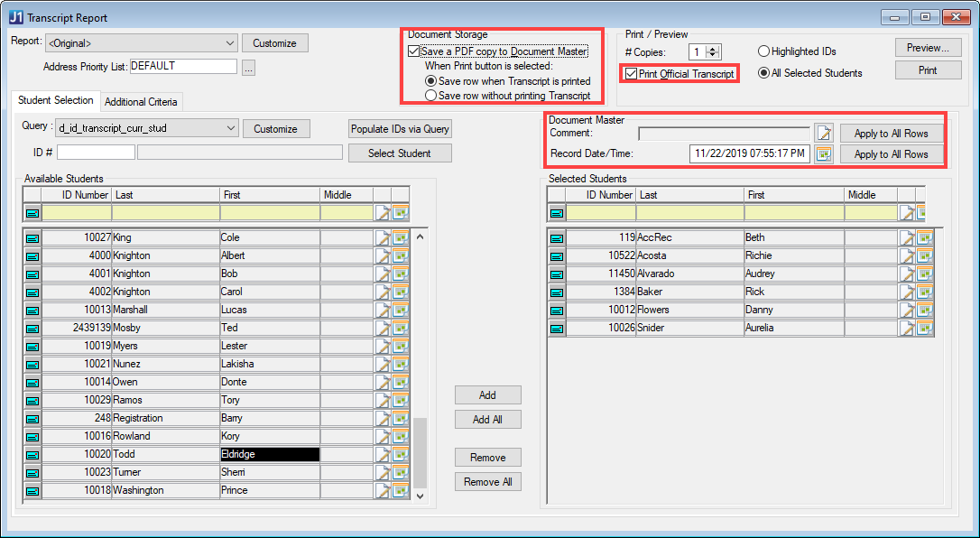Image resolution: width=980 pixels, height=538 pixels.
Task: Open the calendar icon in Todd Eldridge's row
Action: coord(400,454)
